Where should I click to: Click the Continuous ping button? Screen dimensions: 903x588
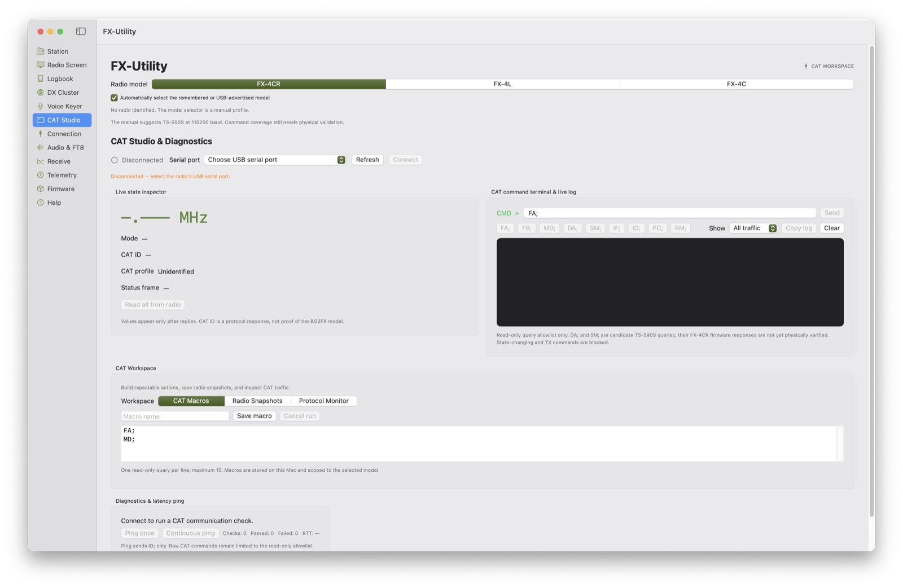coord(191,533)
